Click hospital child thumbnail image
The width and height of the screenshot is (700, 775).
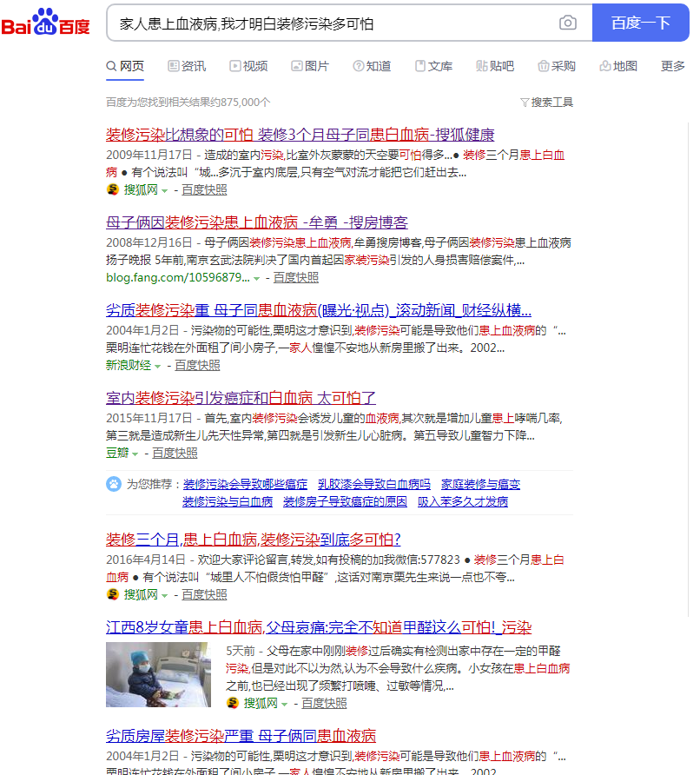(x=159, y=675)
